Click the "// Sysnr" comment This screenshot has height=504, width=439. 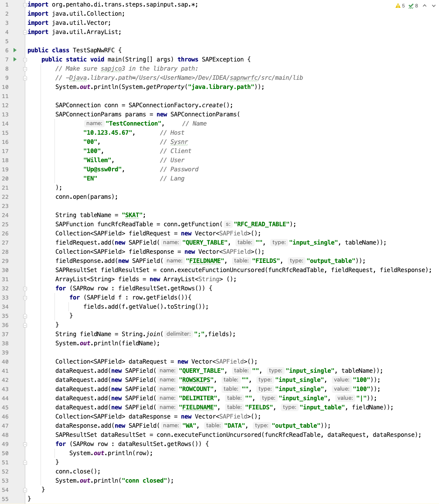pyautogui.click(x=174, y=142)
